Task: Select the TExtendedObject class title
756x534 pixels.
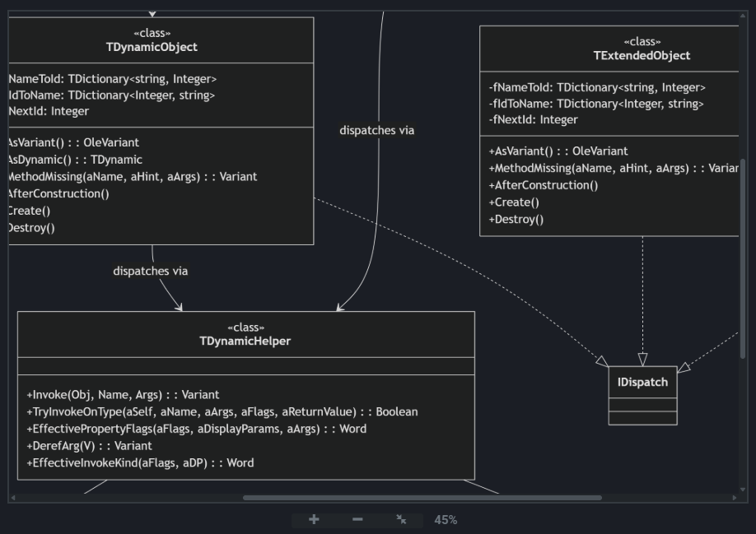Action: (x=642, y=56)
